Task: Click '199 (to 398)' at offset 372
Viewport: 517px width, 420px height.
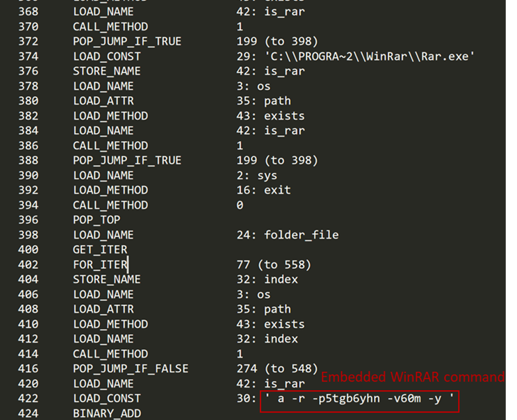Action: coord(277,42)
